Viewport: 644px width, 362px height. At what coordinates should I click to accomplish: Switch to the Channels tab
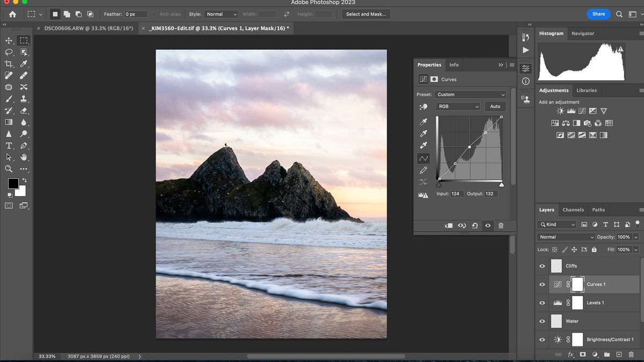coord(573,210)
